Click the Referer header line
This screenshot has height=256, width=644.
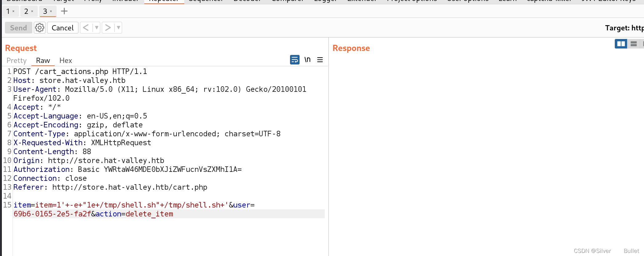click(x=110, y=187)
